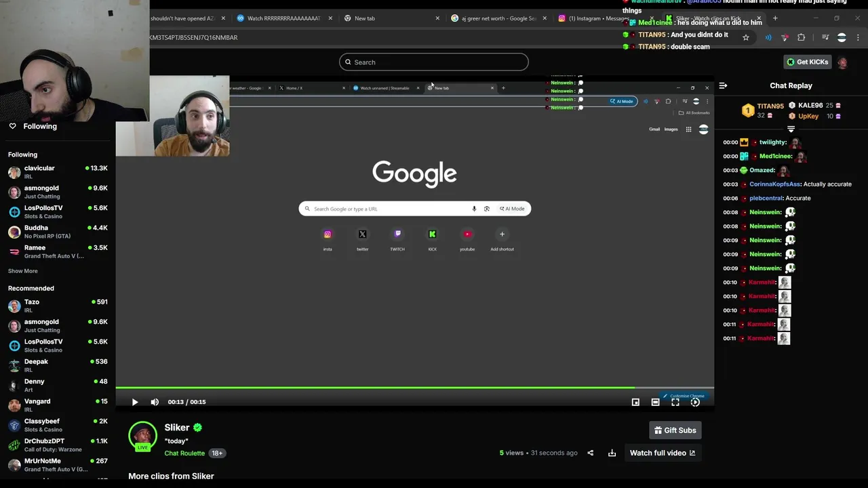The width and height of the screenshot is (868, 488).
Task: Click the browser address bar URL
Action: click(x=193, y=37)
